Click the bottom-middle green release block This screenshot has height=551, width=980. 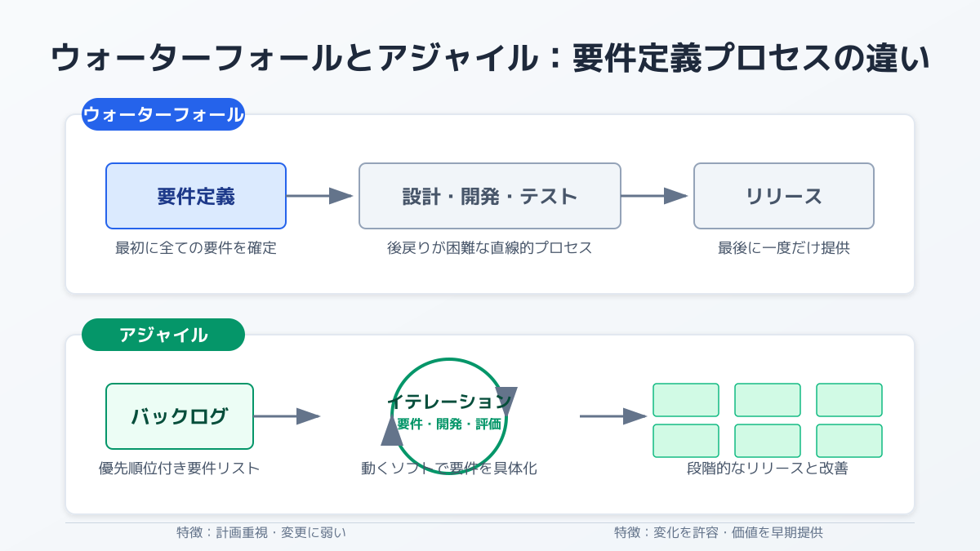tap(768, 441)
